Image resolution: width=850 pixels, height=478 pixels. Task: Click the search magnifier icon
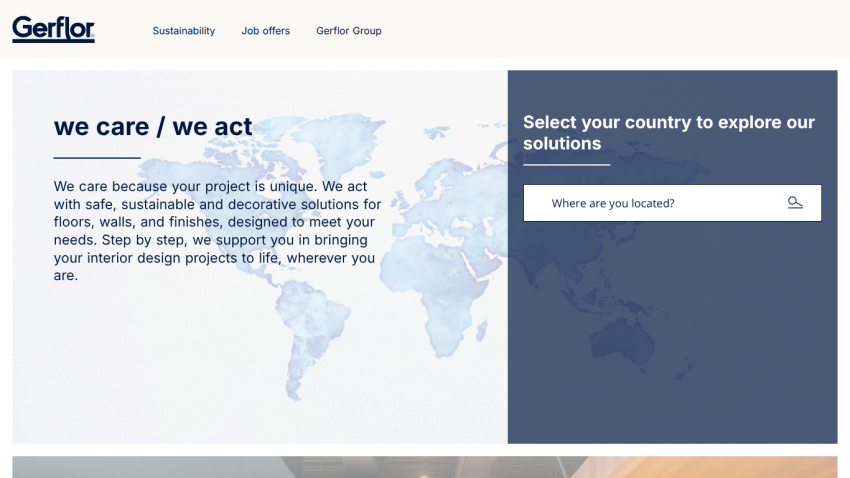pos(795,203)
